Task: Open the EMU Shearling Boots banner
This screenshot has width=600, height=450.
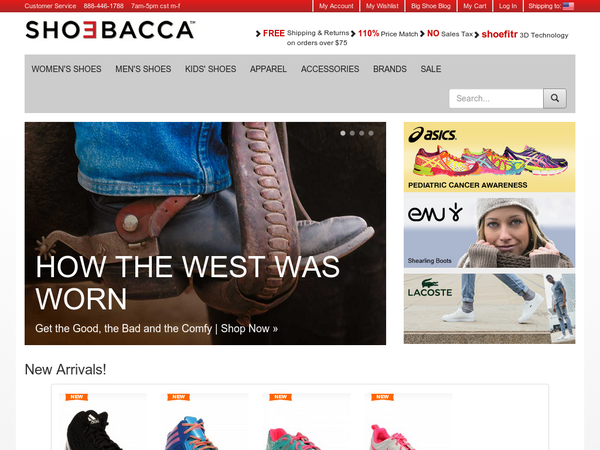Action: [x=489, y=230]
